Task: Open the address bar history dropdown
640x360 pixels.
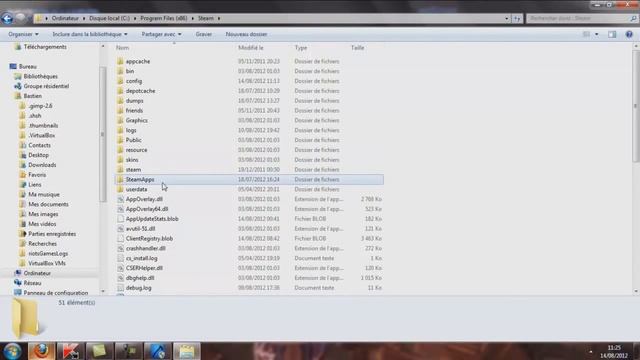Action: (x=507, y=18)
